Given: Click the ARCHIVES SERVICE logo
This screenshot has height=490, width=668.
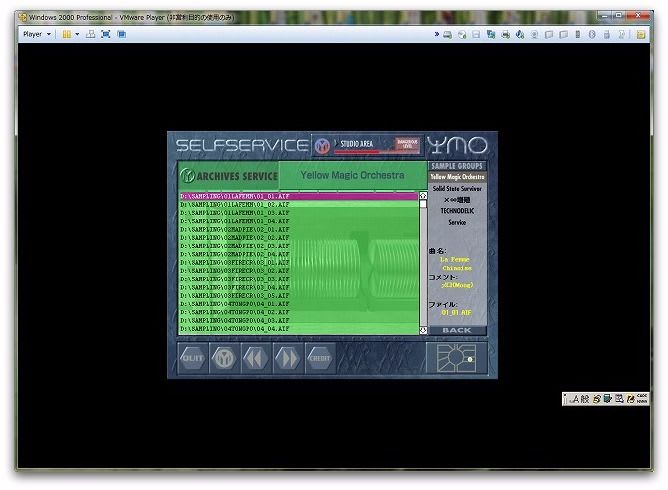Looking at the screenshot, I should pyautogui.click(x=229, y=176).
